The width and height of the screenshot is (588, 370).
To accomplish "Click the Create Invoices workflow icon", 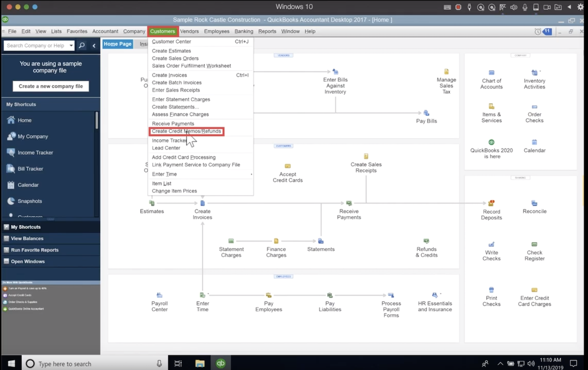I will click(x=202, y=203).
